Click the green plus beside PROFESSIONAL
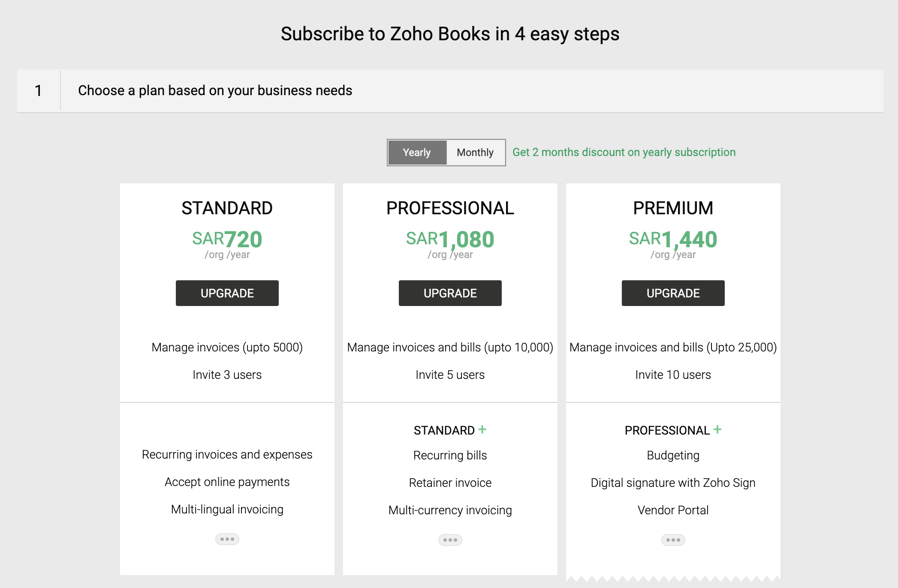Viewport: 898px width, 588px height. click(x=717, y=429)
